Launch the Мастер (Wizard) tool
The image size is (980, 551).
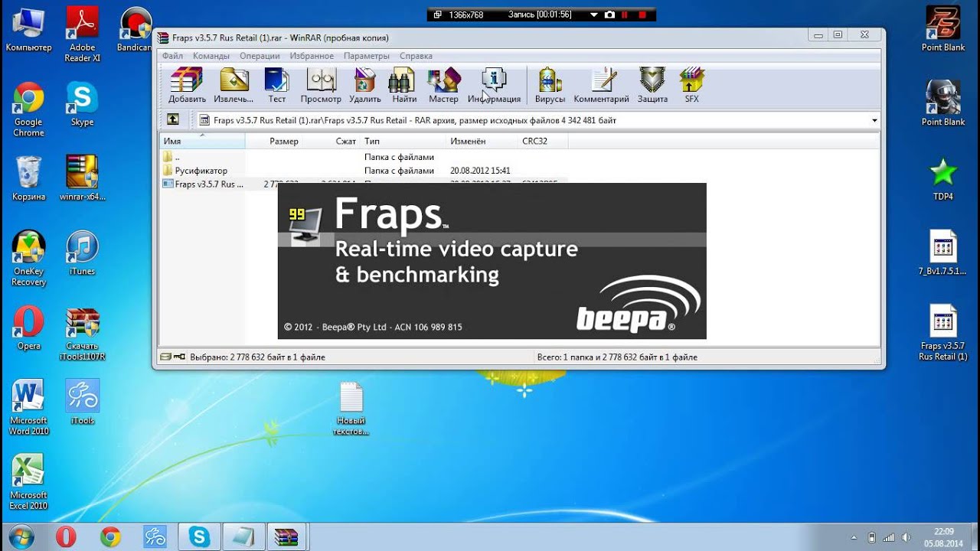443,85
